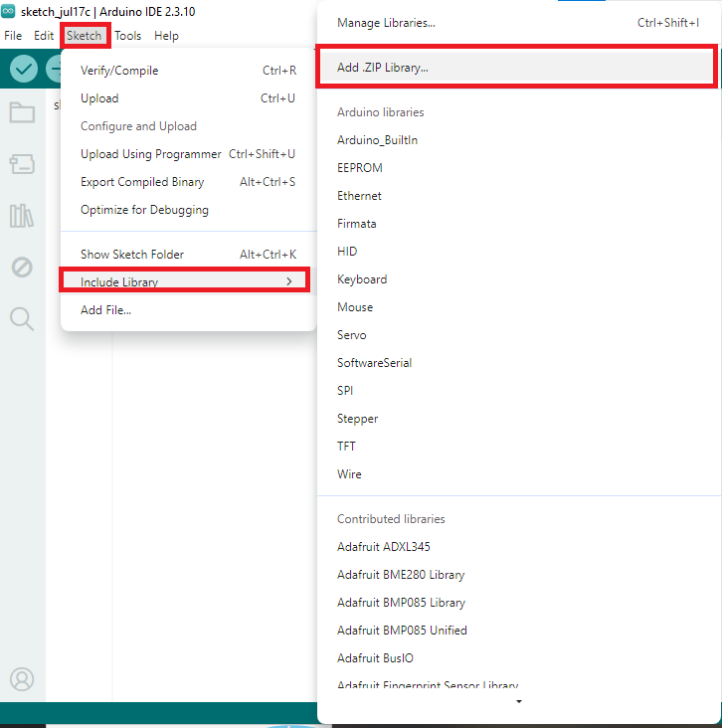The height and width of the screenshot is (728, 722).
Task: Open the Boards Manager sidebar icon
Action: pyautogui.click(x=22, y=164)
